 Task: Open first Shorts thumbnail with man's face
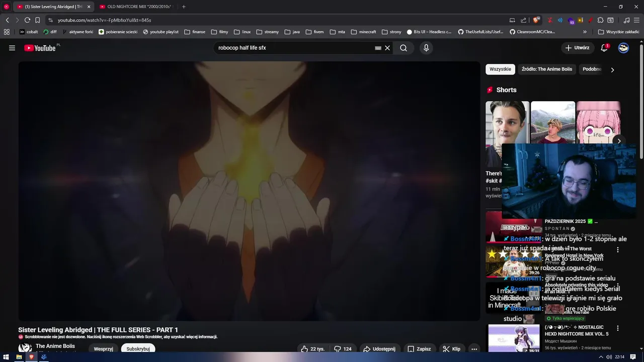[x=507, y=134]
